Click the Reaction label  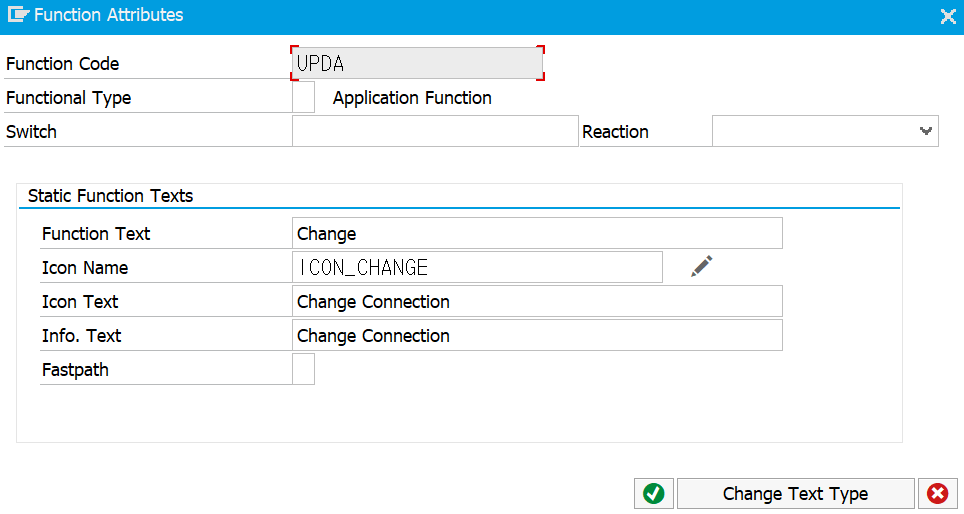coord(615,132)
